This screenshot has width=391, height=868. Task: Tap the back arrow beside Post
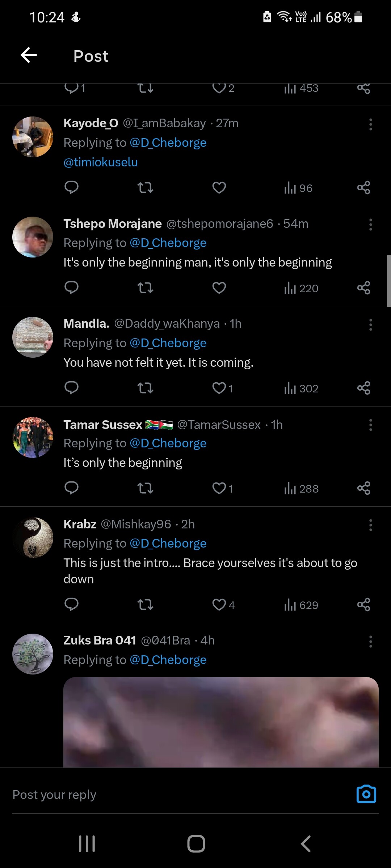29,55
